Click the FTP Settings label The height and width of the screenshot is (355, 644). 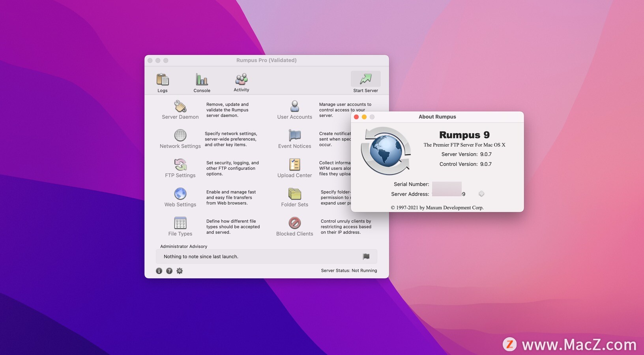tap(180, 175)
